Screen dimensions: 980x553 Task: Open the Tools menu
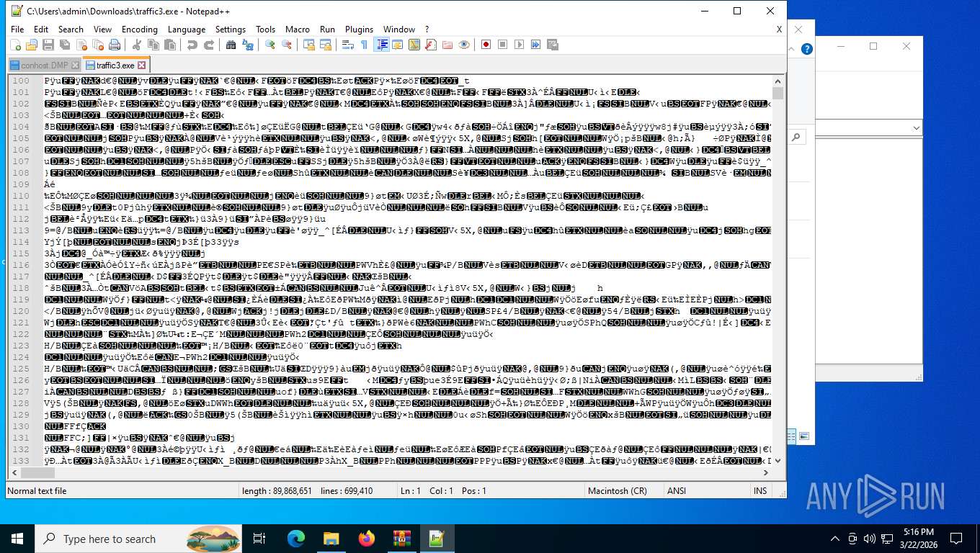[x=266, y=29]
